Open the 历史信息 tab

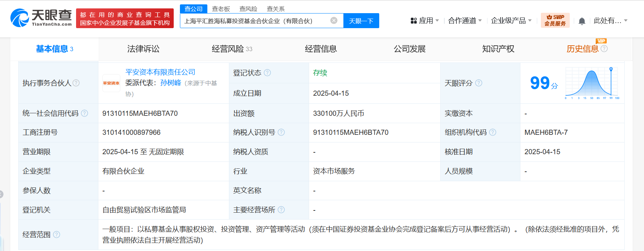582,49
